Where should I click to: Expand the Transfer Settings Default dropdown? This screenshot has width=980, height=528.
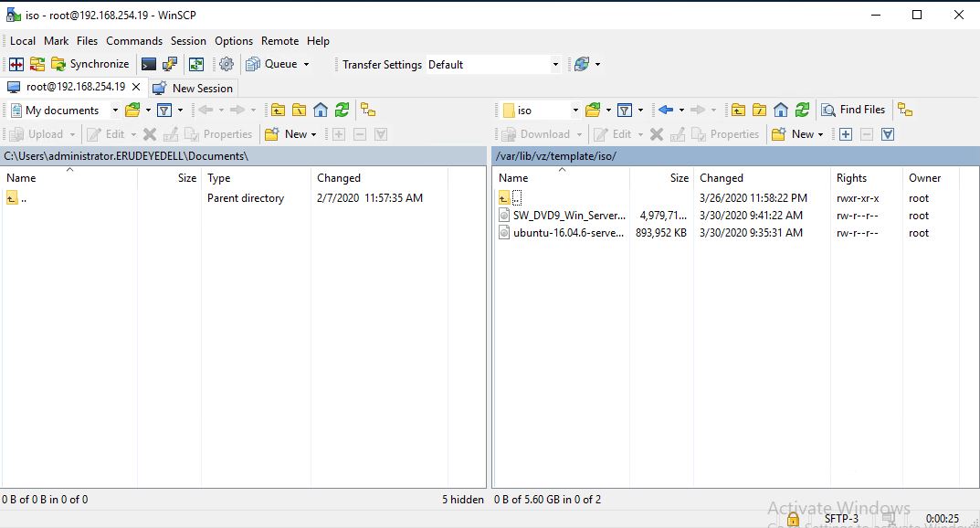tap(554, 65)
